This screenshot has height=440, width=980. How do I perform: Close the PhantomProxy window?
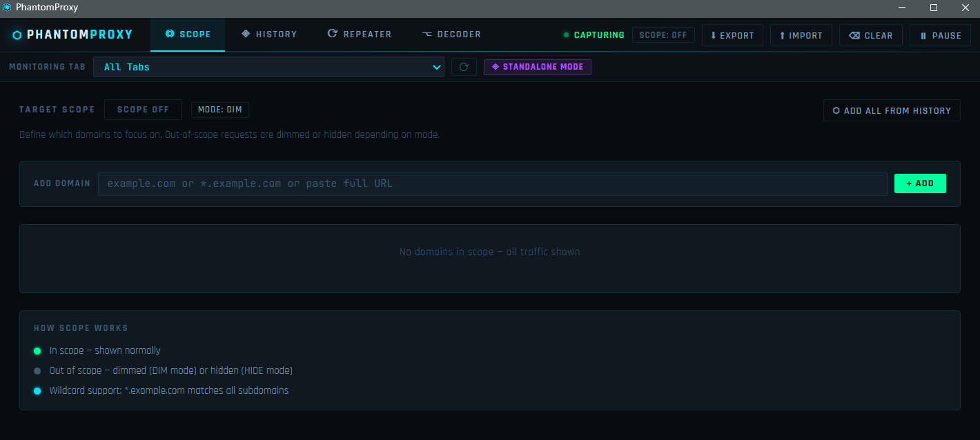(x=965, y=8)
